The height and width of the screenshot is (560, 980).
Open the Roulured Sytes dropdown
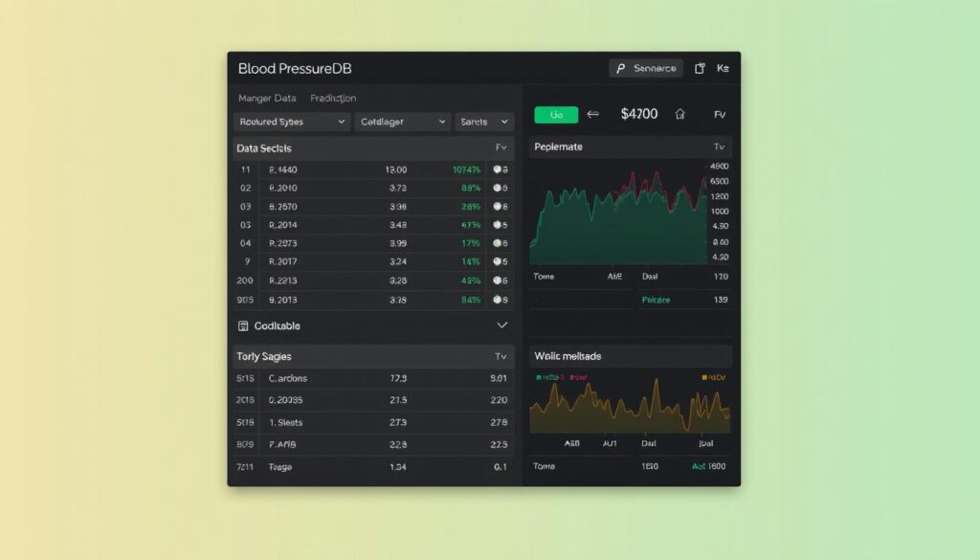click(x=292, y=123)
